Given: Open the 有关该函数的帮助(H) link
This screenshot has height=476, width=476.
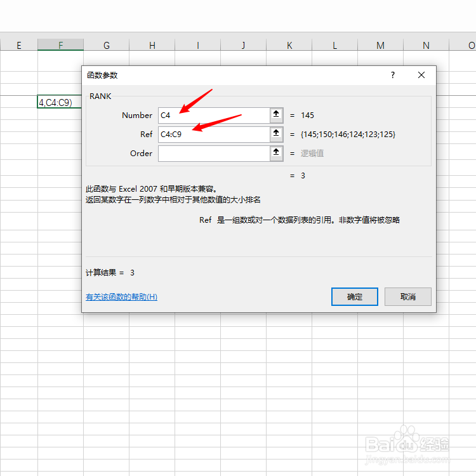Looking at the screenshot, I should tap(121, 297).
